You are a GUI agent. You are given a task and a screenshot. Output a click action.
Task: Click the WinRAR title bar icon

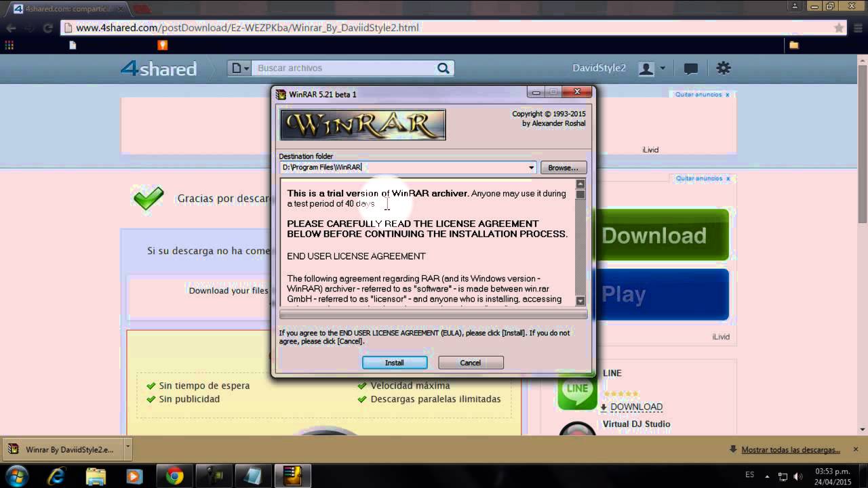coord(281,94)
